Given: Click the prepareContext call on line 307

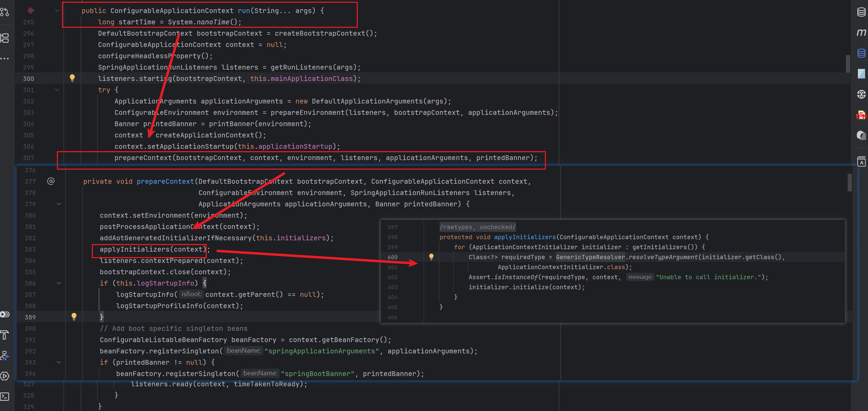Looking at the screenshot, I should tap(143, 158).
